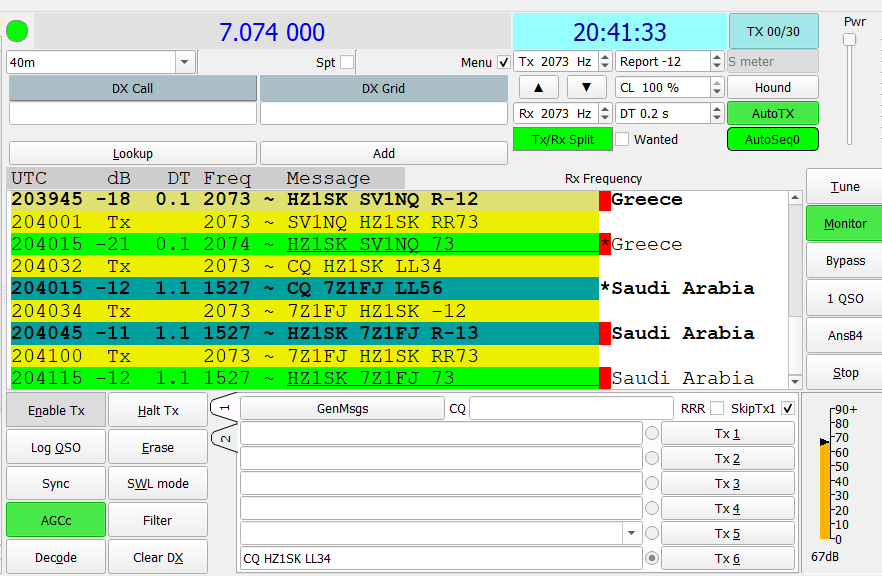Toggle the Spt checkbox
The height and width of the screenshot is (576, 882).
pyautogui.click(x=347, y=62)
